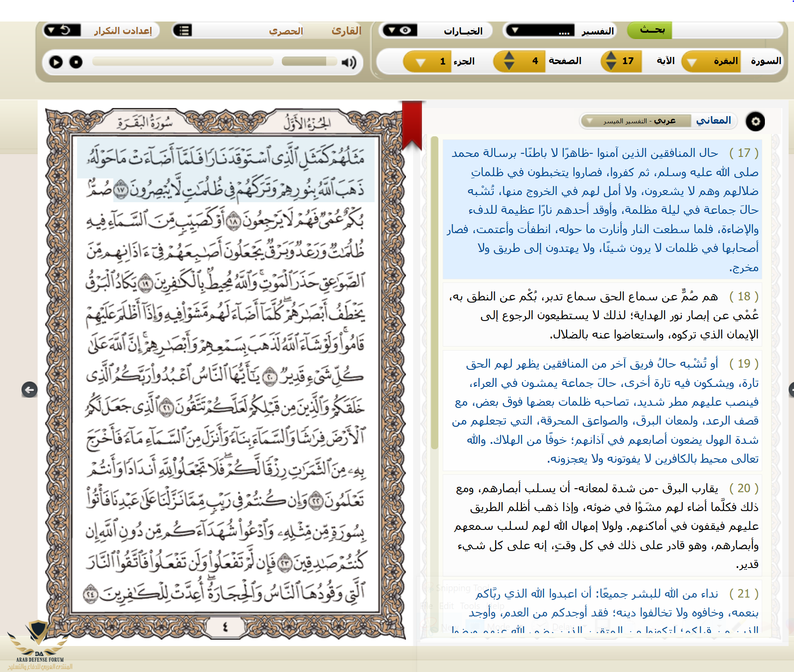Adjust the volume level slider
The height and width of the screenshot is (672, 794).
309,61
